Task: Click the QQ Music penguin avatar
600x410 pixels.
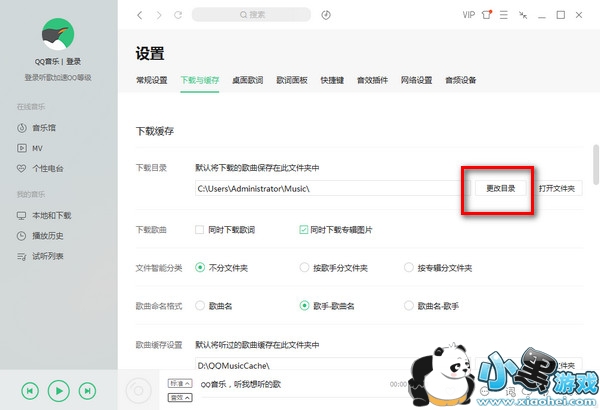Action: click(58, 34)
